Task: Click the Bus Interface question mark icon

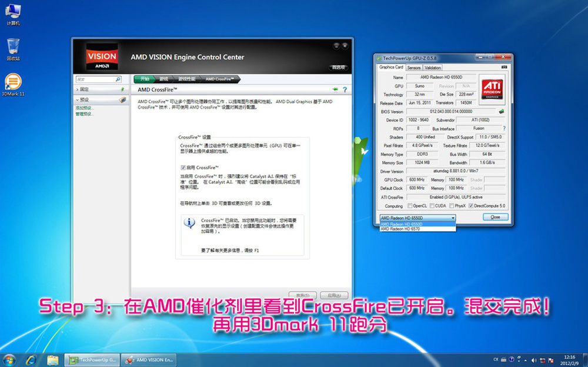Action: [504, 128]
